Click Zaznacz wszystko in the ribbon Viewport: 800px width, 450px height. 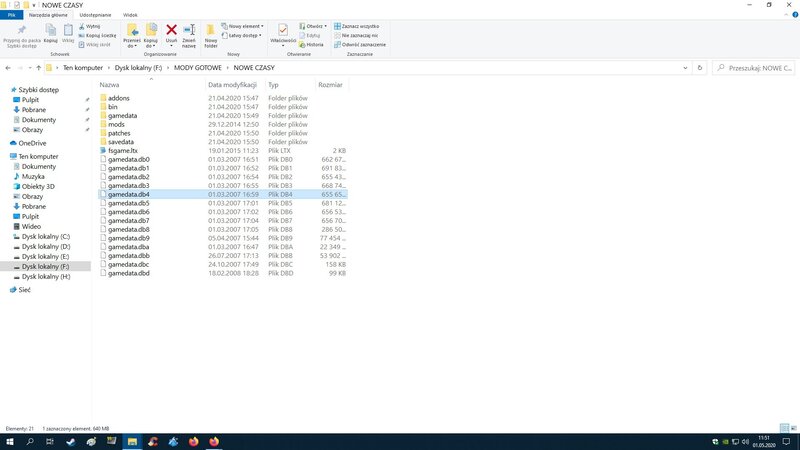pyautogui.click(x=357, y=27)
